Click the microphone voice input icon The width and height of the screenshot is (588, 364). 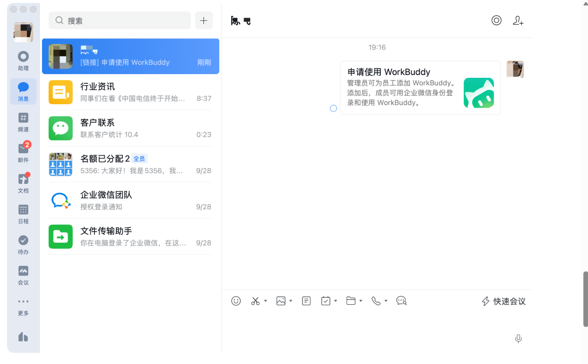pos(518,339)
